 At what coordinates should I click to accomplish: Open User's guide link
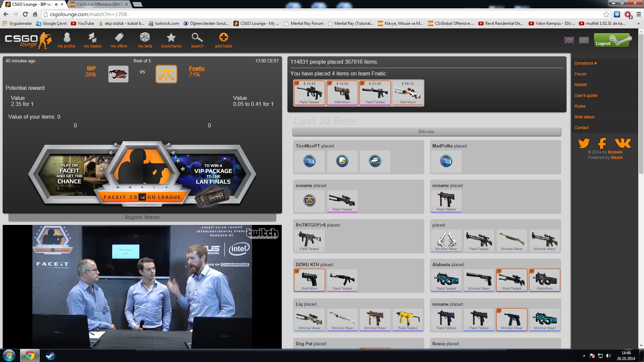coord(586,96)
